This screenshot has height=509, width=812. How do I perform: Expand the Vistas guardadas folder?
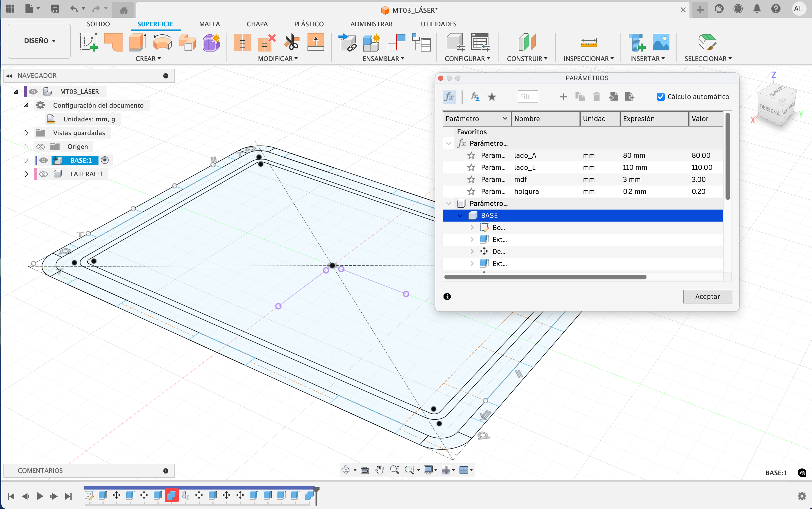pos(26,133)
